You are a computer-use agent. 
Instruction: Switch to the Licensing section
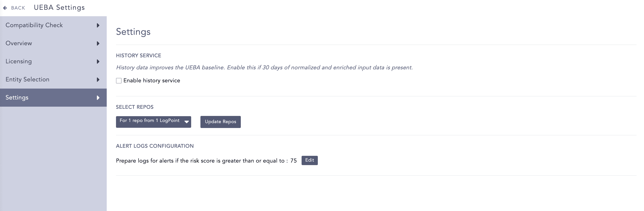click(x=19, y=61)
